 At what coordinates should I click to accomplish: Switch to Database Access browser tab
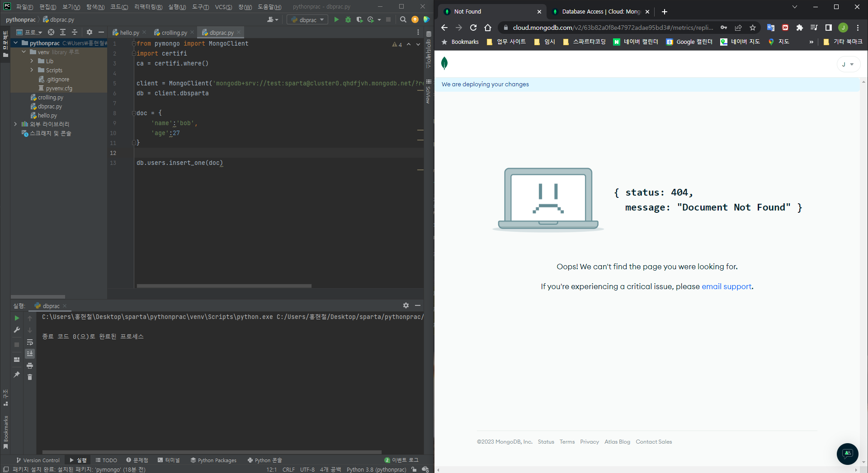(x=601, y=12)
